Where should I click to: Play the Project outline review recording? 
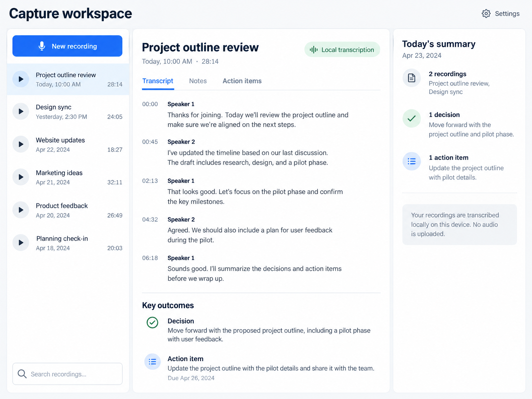[21, 79]
